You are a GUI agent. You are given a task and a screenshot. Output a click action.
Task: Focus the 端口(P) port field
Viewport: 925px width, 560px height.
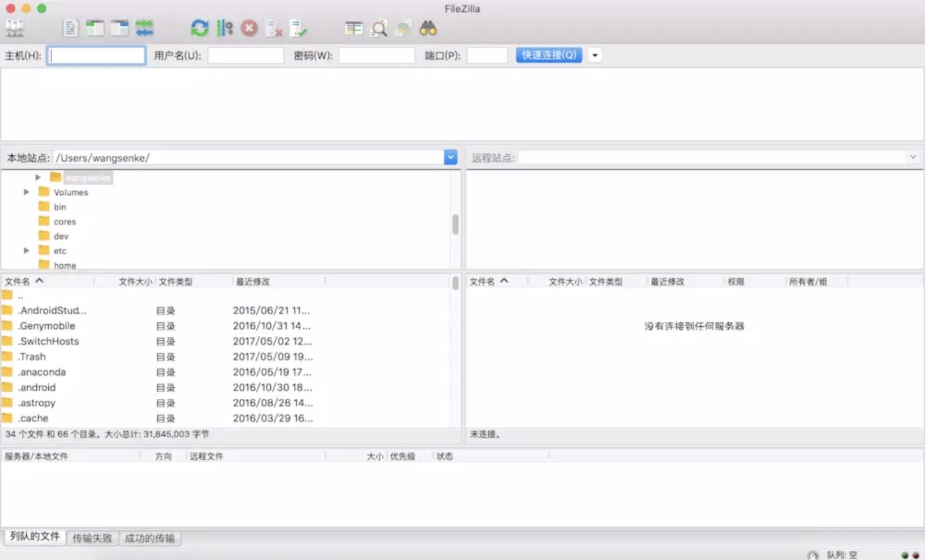pyautogui.click(x=487, y=55)
